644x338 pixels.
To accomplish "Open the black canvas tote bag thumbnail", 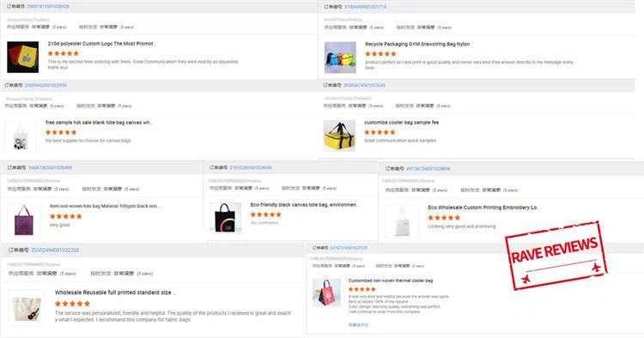I will 226,218.
